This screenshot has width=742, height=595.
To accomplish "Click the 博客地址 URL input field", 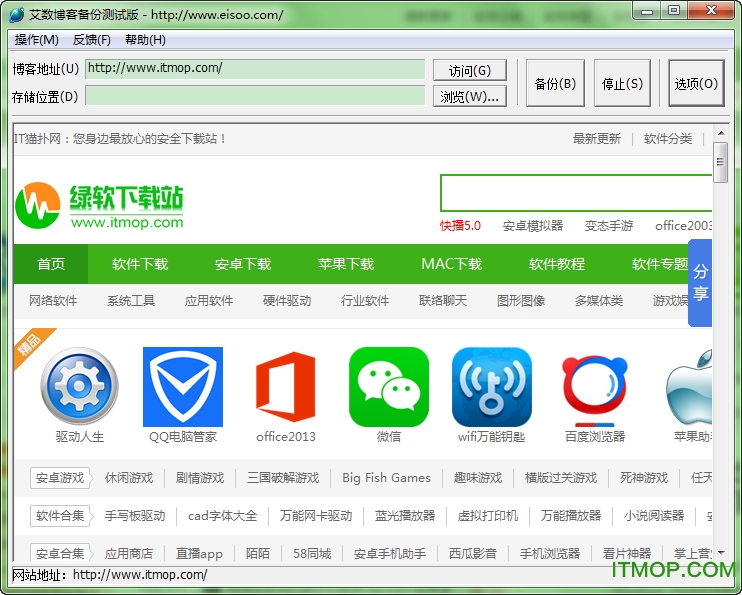I will [x=255, y=69].
